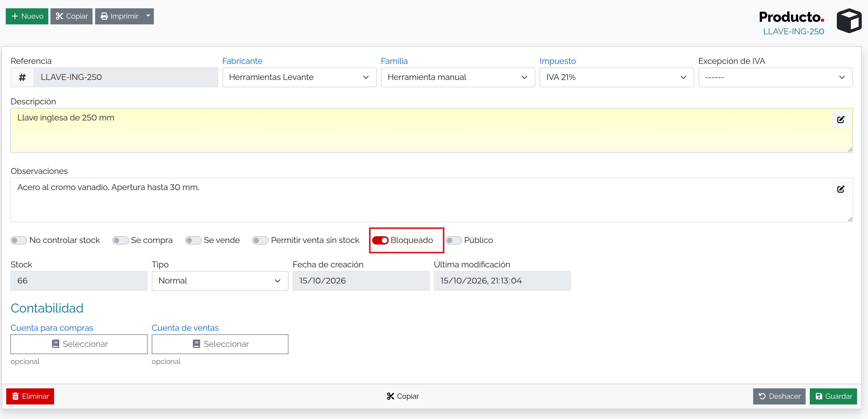Click the hash icon beside Referencia
The image size is (868, 419).
22,77
